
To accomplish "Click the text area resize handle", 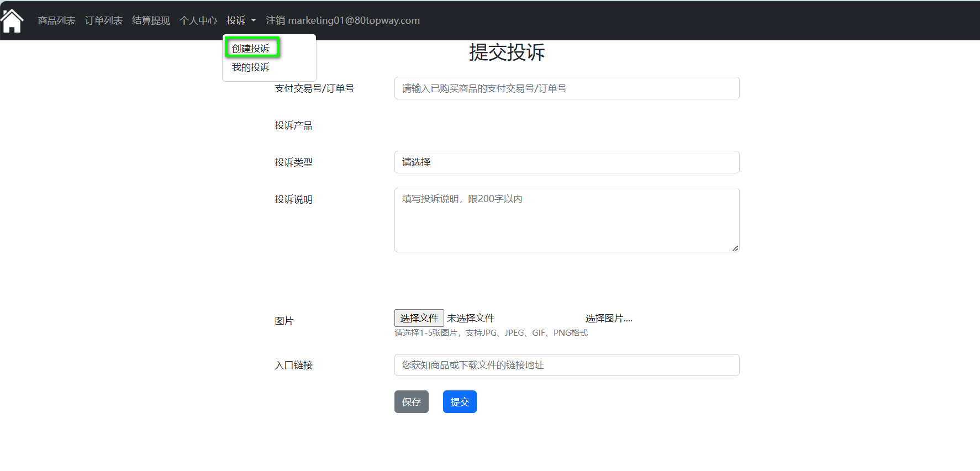I will [735, 248].
